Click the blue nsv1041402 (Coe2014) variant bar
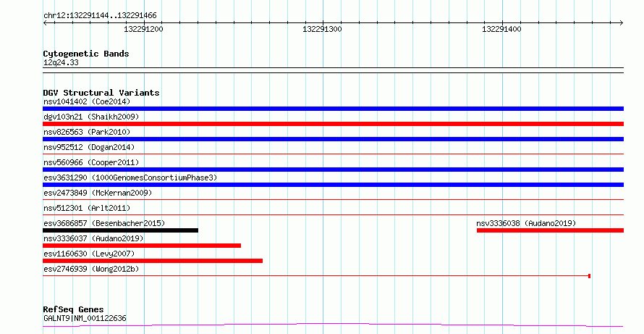 click(333, 109)
